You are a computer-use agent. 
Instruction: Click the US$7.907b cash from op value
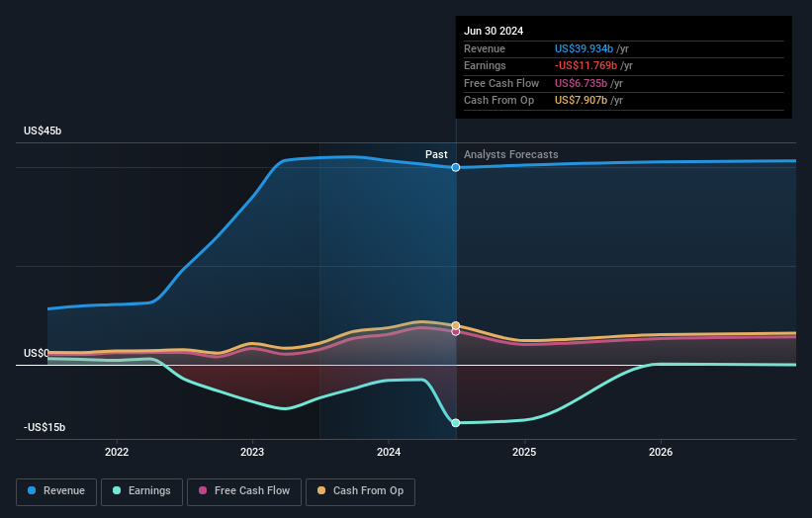[581, 101]
